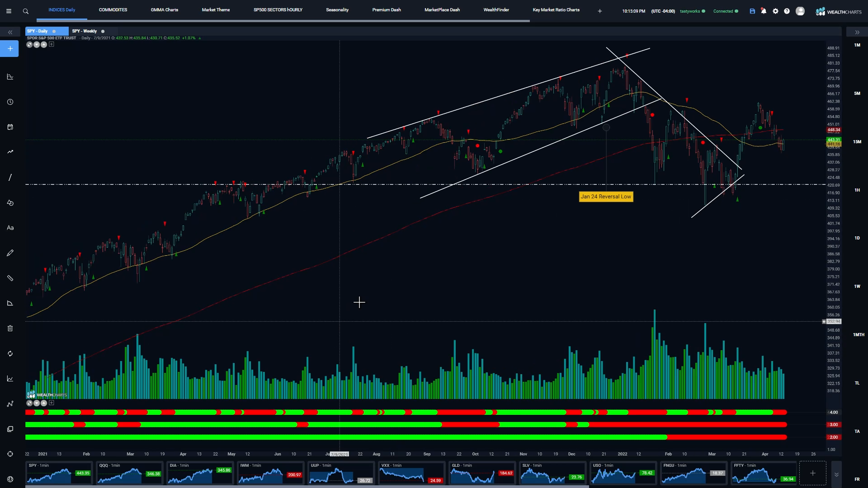Click the trash can delete drawings icon
This screenshot has height=488, width=868.
coord(10,328)
